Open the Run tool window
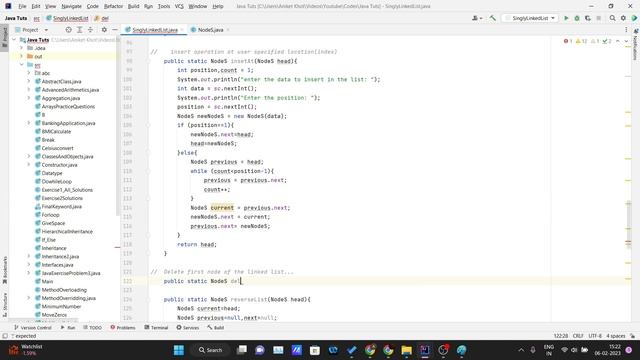The height and width of the screenshot is (360, 640). [68, 327]
